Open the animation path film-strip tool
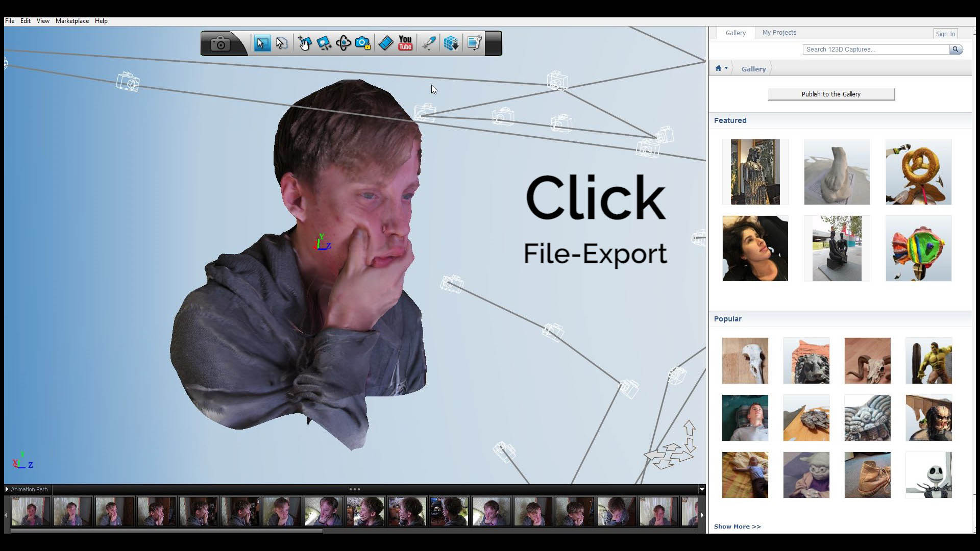This screenshot has width=980, height=551. coord(386,43)
